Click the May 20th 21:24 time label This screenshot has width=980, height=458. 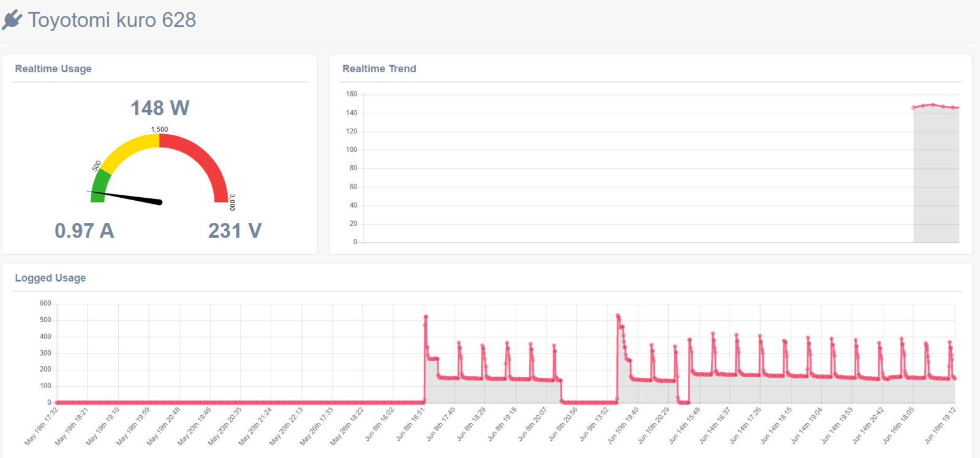click(255, 427)
